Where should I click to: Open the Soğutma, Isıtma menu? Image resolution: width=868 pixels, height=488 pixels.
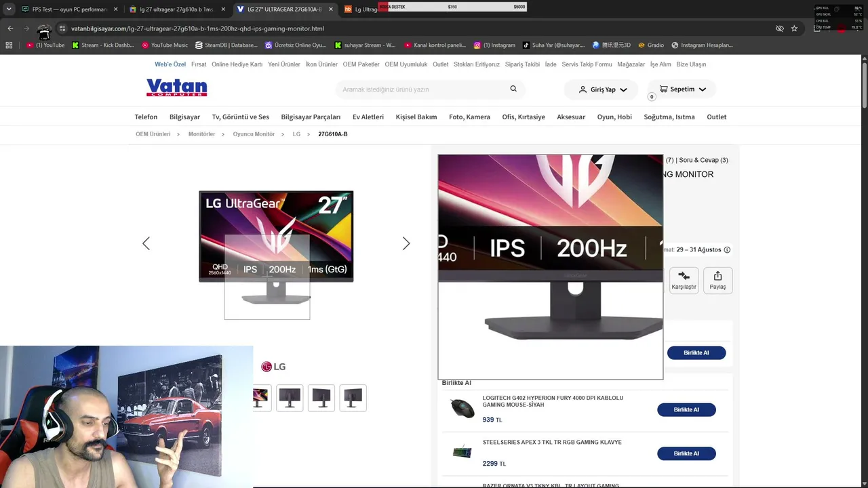[x=669, y=117]
